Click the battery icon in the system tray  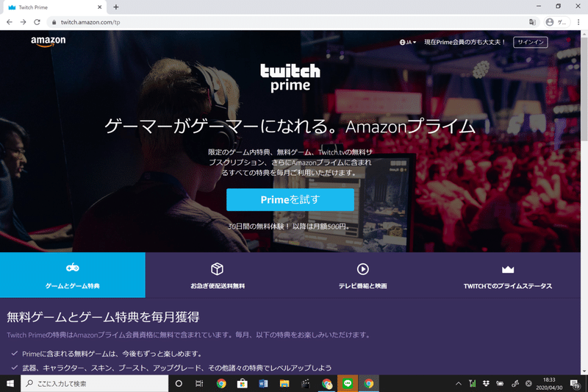(500, 383)
